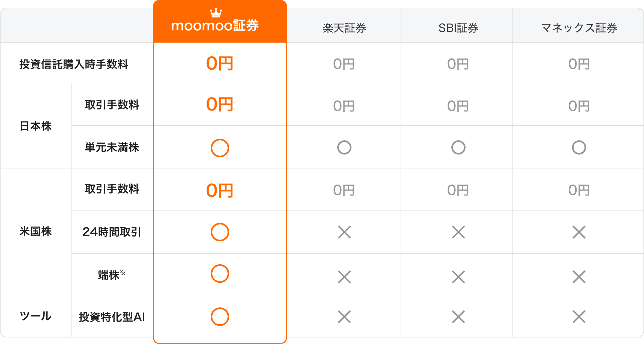
Task: Select the SBI証券 column header
Action: point(458,28)
